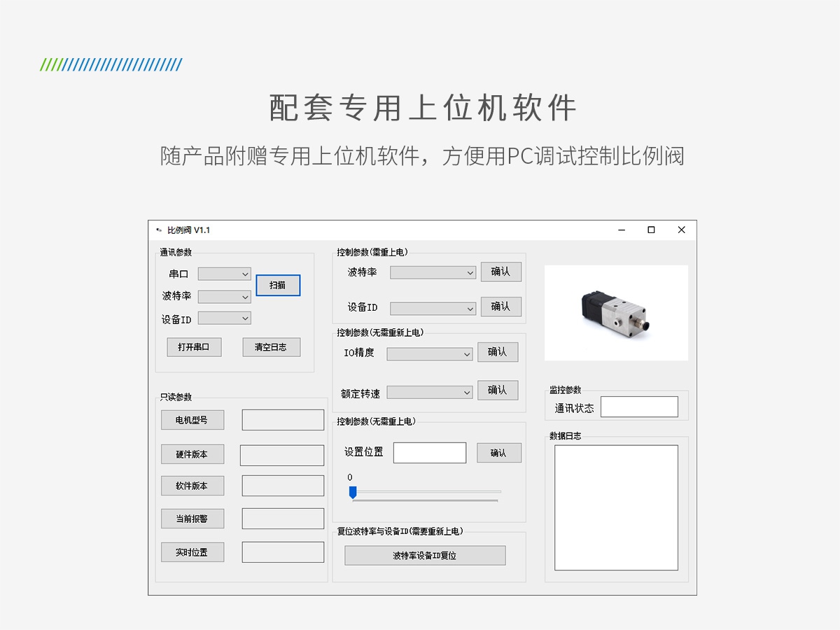
Task: Click the 通讯状态 status field
Action: tap(639, 407)
